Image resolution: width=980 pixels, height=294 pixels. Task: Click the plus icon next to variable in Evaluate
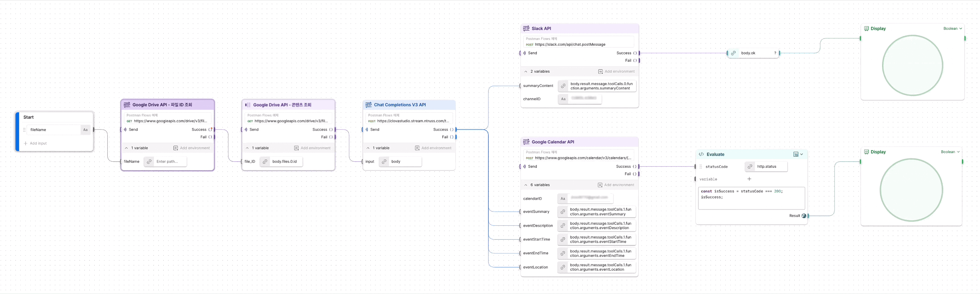(x=749, y=179)
